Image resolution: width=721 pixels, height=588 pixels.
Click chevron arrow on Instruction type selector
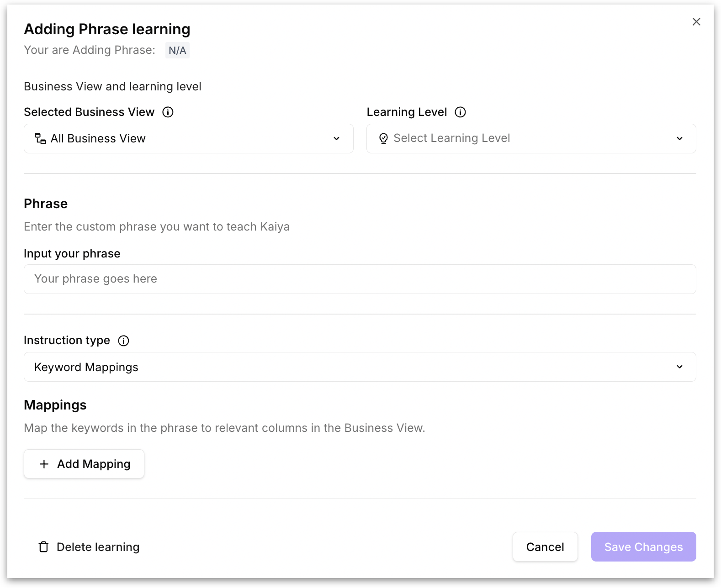pos(679,367)
